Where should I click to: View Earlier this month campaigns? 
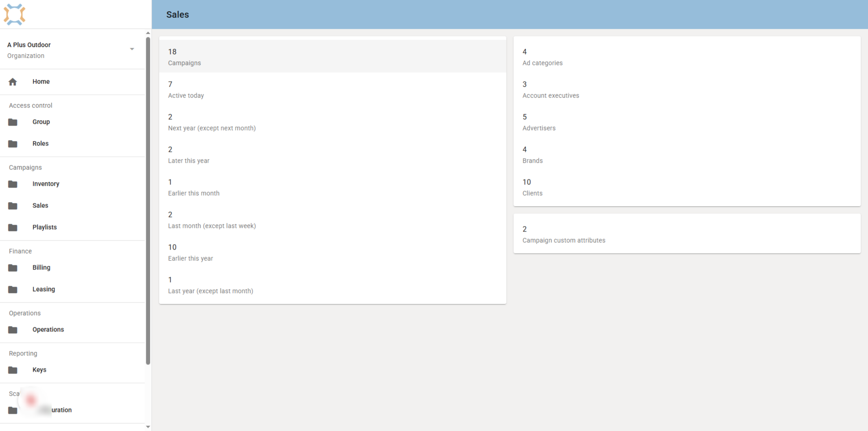[333, 186]
